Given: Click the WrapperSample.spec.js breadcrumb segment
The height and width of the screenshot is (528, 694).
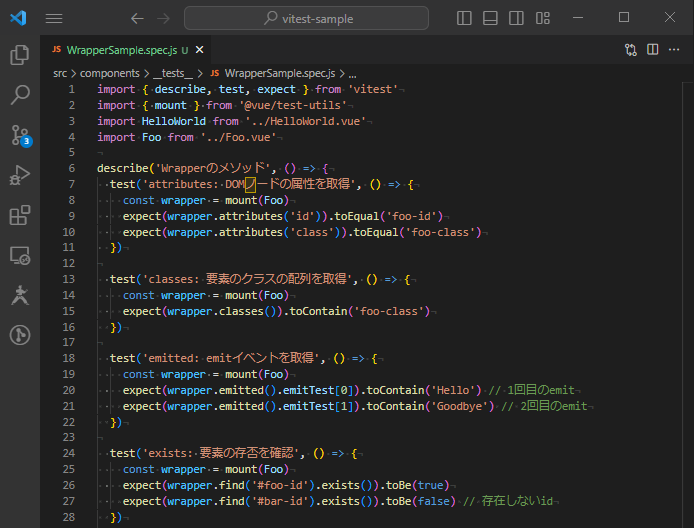Looking at the screenshot, I should 273,73.
